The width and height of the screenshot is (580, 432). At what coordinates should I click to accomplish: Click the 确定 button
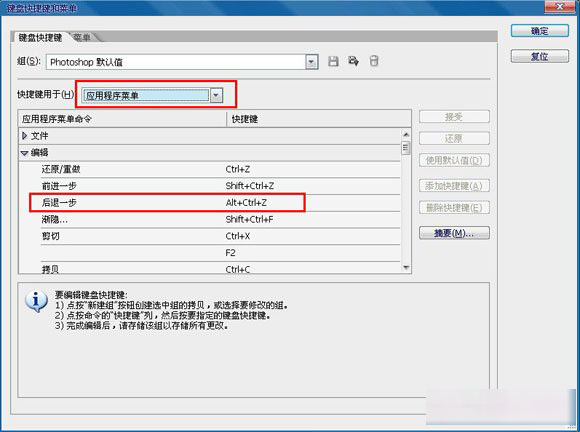click(x=539, y=31)
